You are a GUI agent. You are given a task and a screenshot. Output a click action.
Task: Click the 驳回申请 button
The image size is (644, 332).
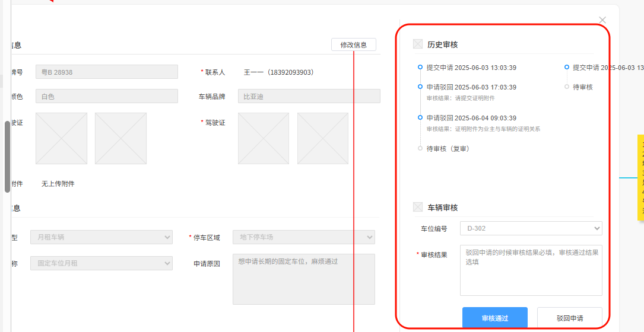point(569,318)
